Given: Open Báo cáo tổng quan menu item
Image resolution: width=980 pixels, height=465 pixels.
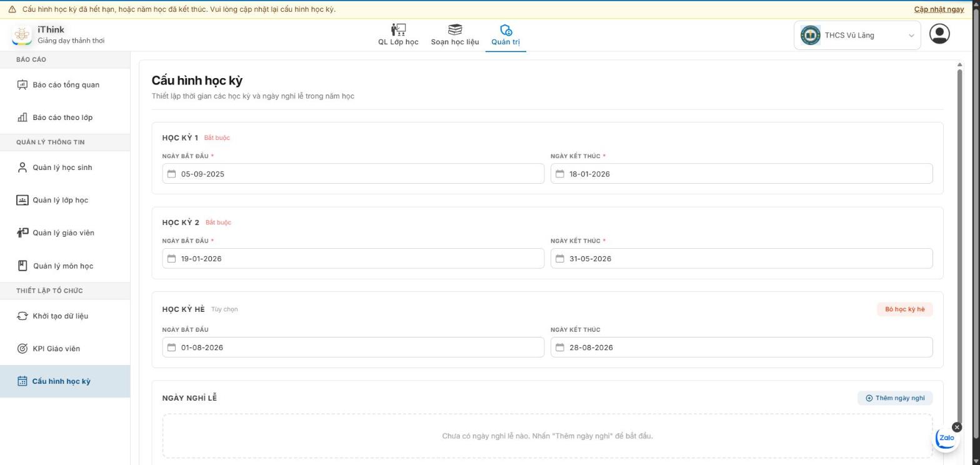Looking at the screenshot, I should (x=65, y=85).
